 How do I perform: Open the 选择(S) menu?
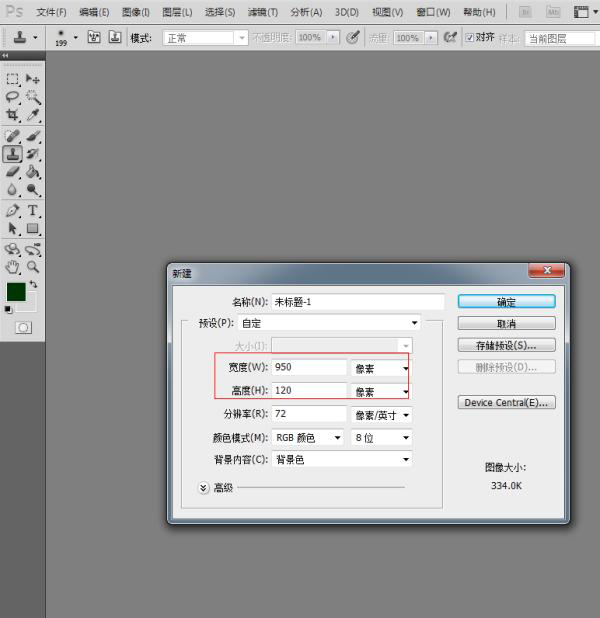point(220,12)
